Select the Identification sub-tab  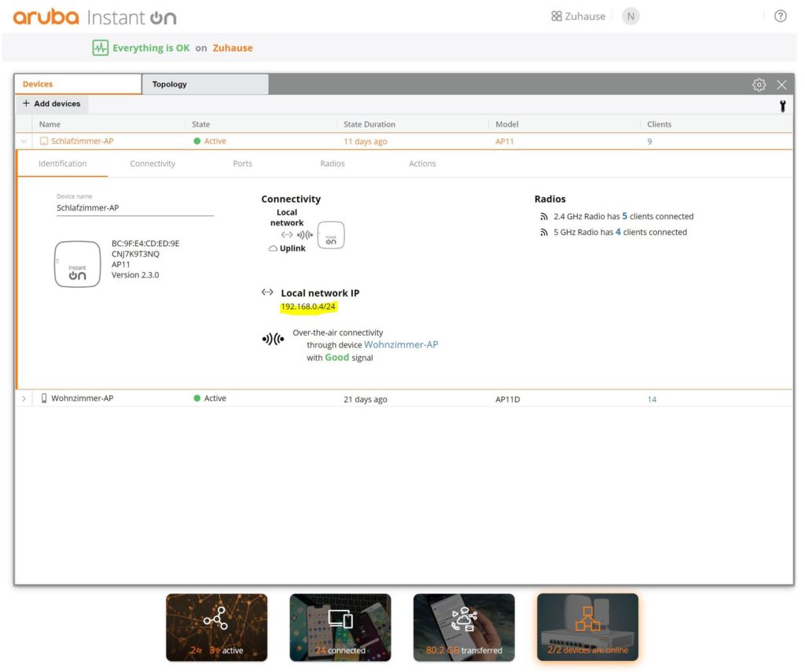pyautogui.click(x=63, y=163)
